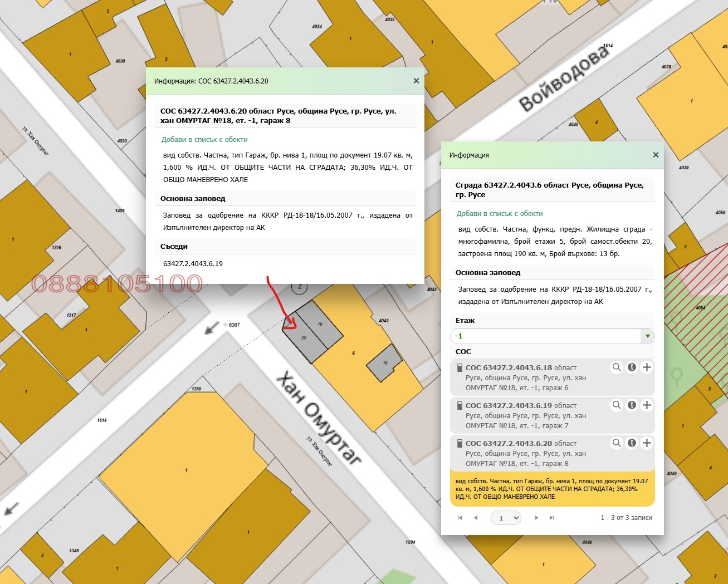Click gray unit 18 on the map
Screen dimensions: 728x584
pos(384,362)
